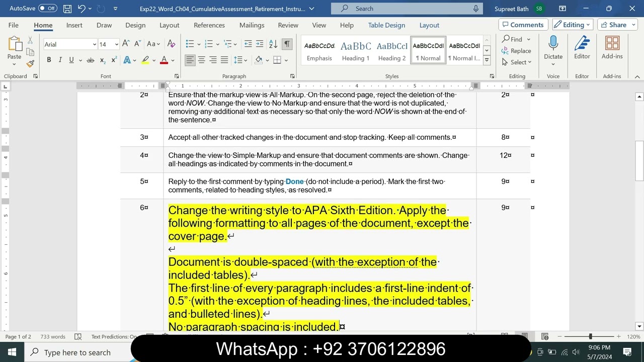Viewport: 644px width, 362px height.
Task: Apply the Heading 1 style
Action: point(356,51)
